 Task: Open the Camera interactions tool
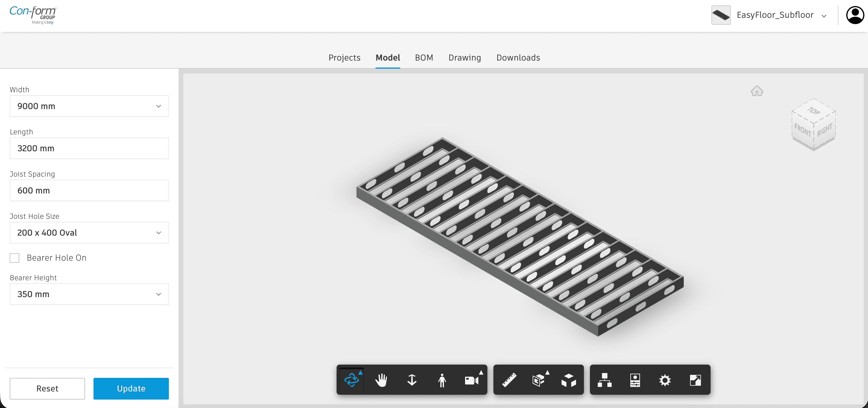click(x=472, y=380)
